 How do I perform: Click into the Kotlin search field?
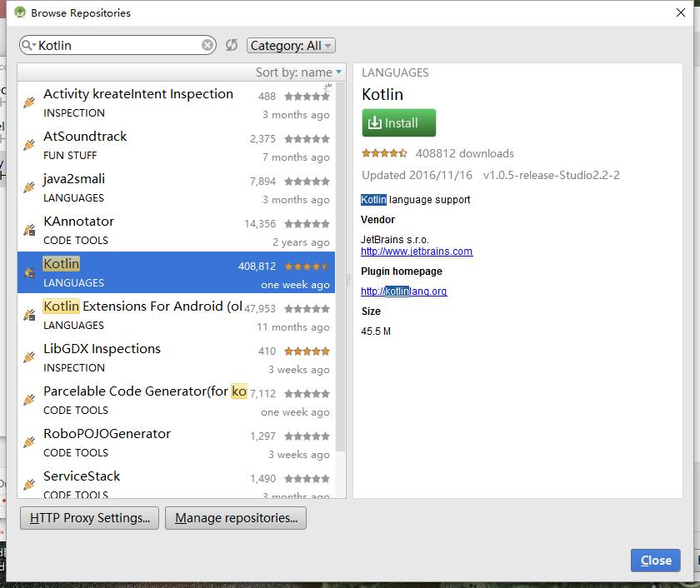(117, 45)
